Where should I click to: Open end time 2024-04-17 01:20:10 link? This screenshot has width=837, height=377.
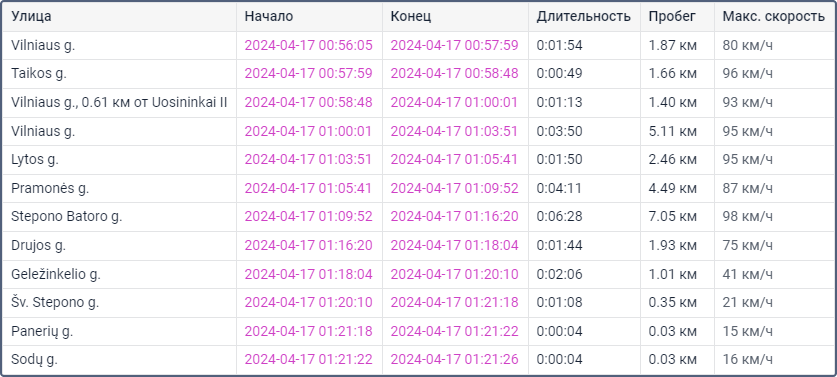coord(454,274)
